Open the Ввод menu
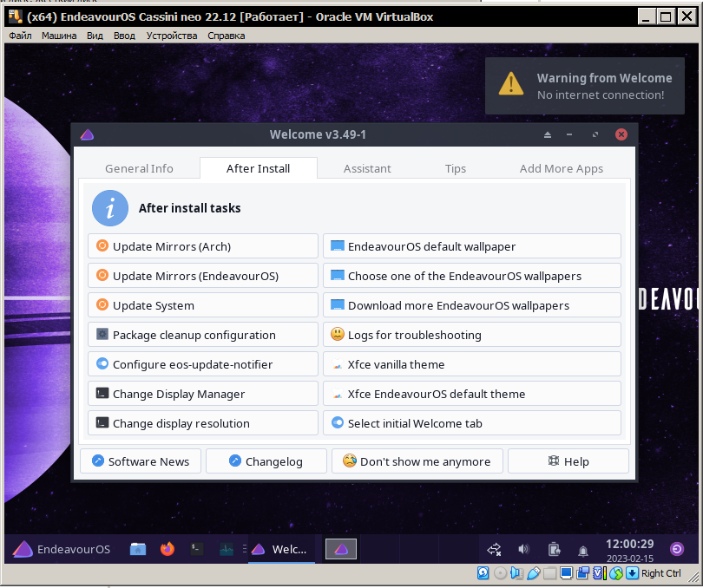Screen dimensions: 703x588 (124, 36)
